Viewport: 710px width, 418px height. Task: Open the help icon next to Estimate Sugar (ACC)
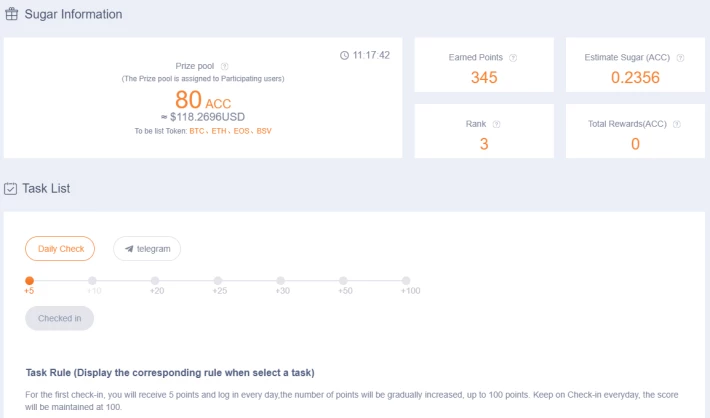tap(680, 58)
